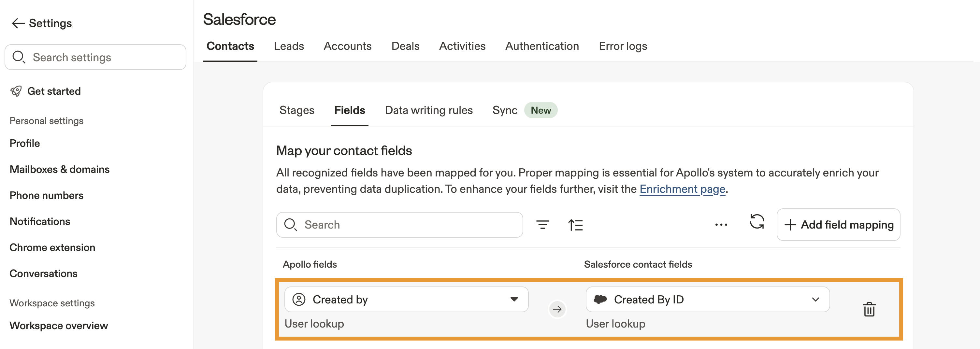
Task: Click the 'Workspace settings' section label
Action: [x=52, y=303]
